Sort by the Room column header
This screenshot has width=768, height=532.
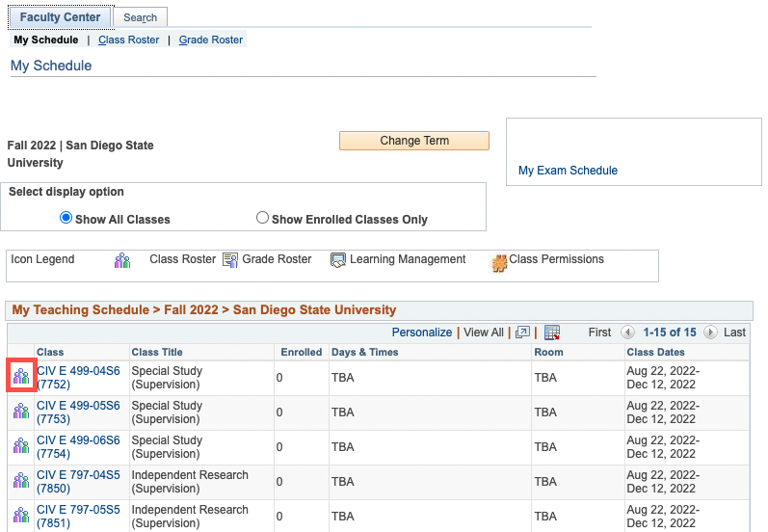point(548,352)
